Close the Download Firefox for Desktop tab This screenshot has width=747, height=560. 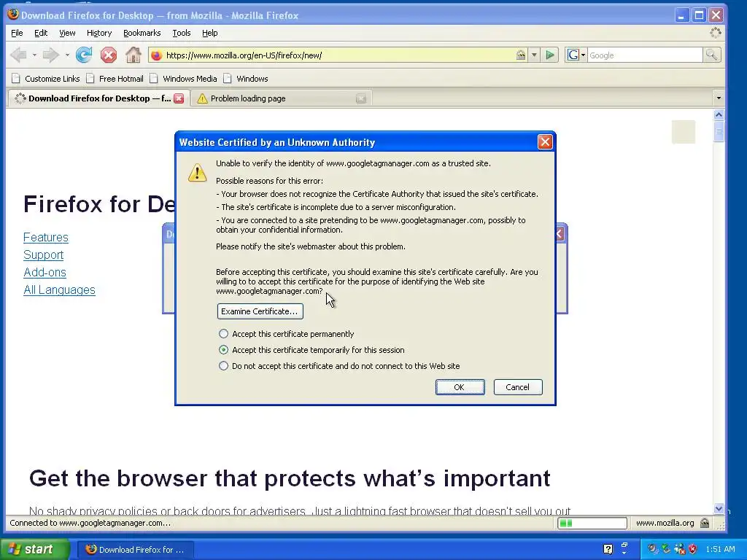pos(179,98)
